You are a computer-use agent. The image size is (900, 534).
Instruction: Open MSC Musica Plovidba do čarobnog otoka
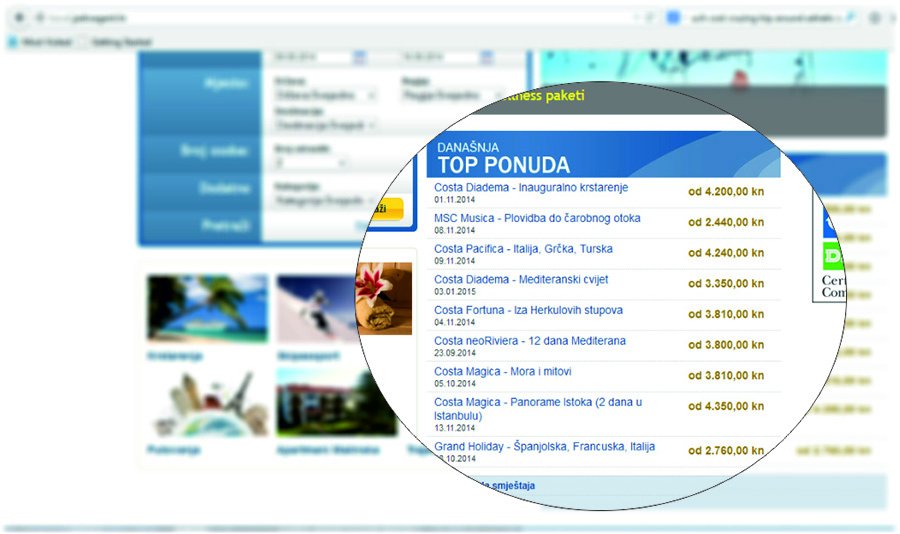(537, 218)
